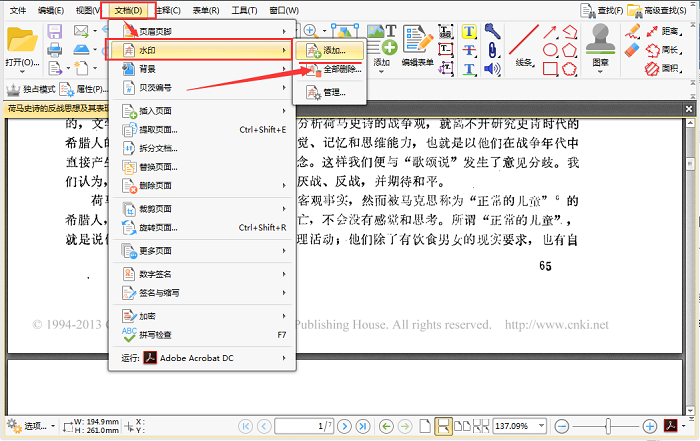Click the zoom in plus button
This screenshot has height=441, width=700.
point(650,426)
